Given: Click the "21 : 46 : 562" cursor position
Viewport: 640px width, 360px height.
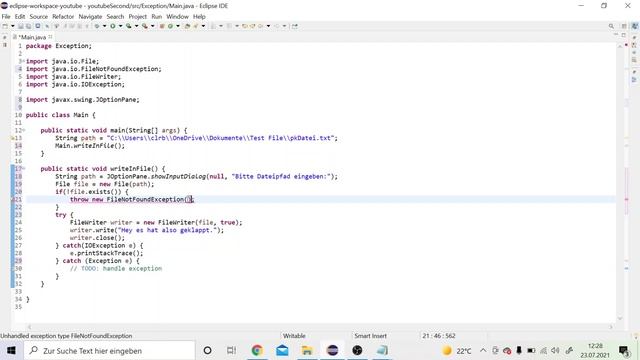Looking at the screenshot, I should (439, 336).
